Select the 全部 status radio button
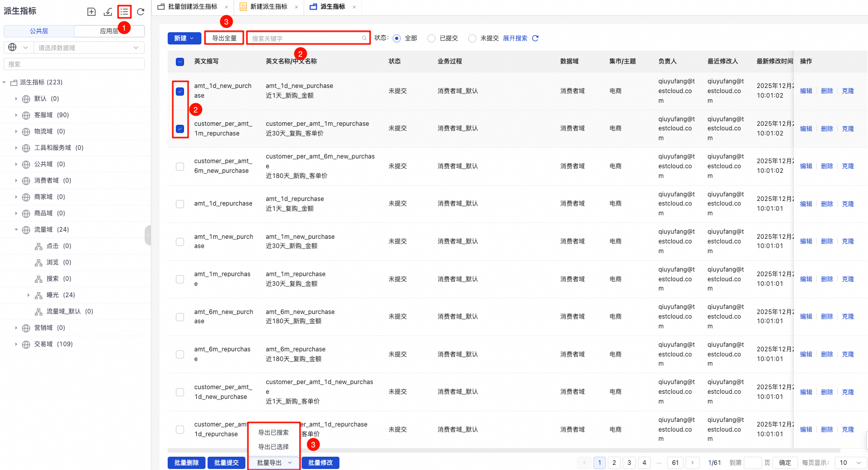The image size is (868, 470). (x=397, y=38)
